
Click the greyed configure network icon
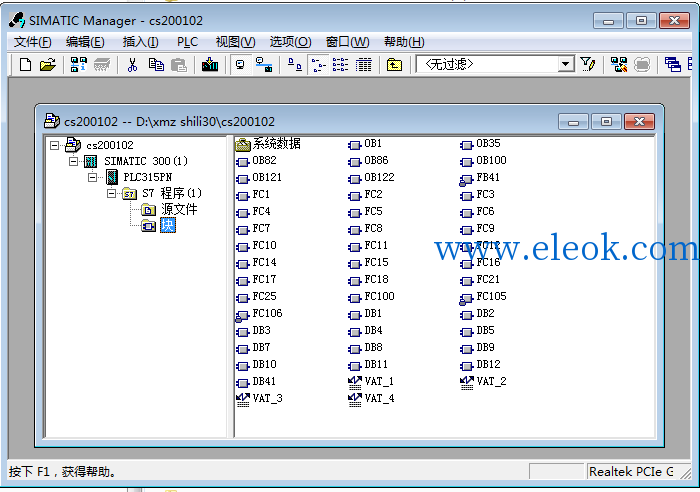tap(642, 65)
